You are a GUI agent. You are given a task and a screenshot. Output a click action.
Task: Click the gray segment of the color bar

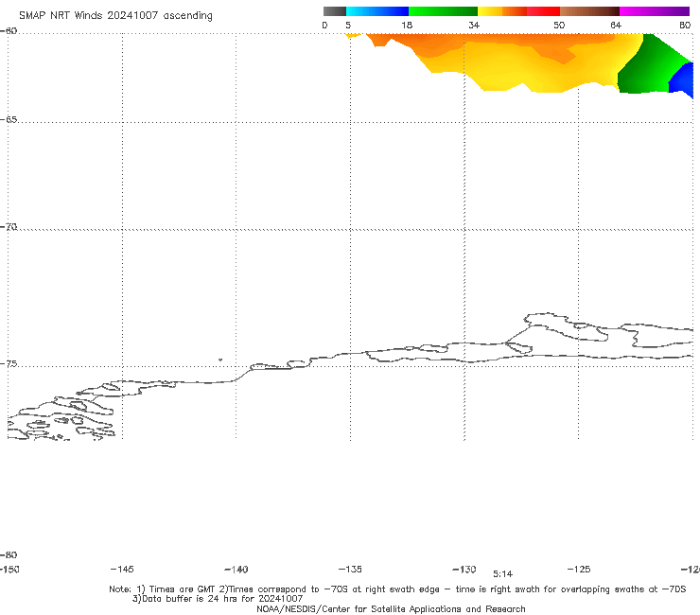(x=335, y=11)
